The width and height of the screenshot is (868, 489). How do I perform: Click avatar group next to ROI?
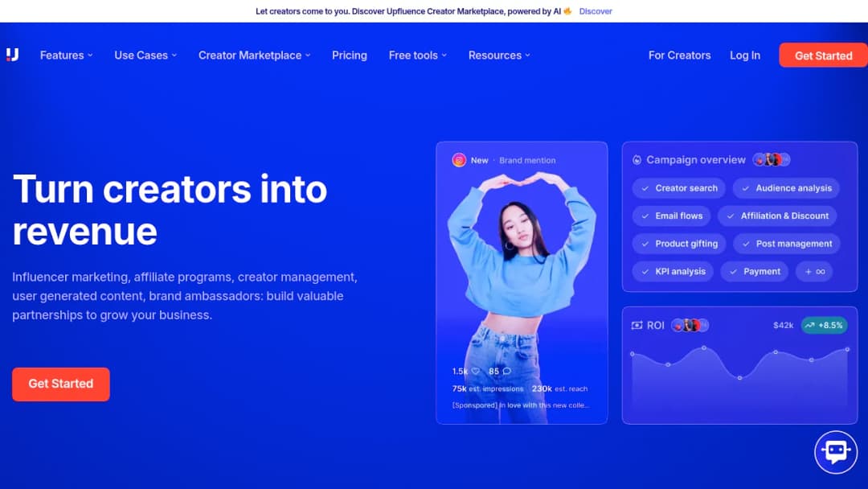pyautogui.click(x=690, y=325)
